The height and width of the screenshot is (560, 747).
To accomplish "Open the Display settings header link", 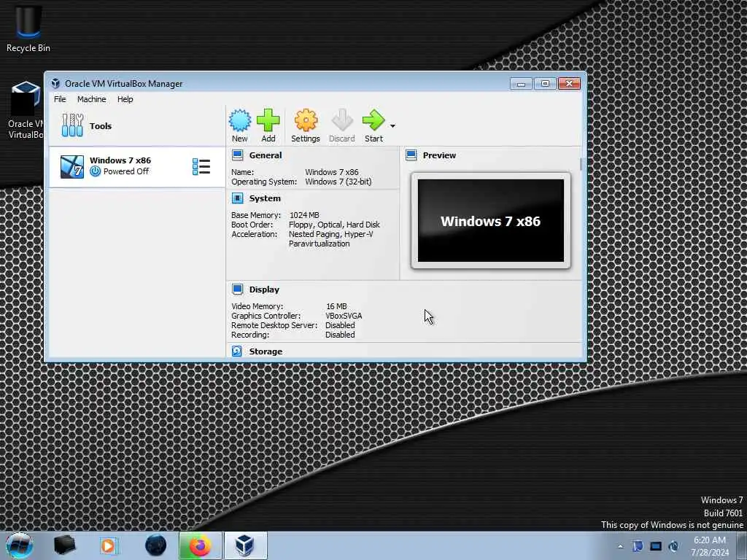I will (x=264, y=289).
